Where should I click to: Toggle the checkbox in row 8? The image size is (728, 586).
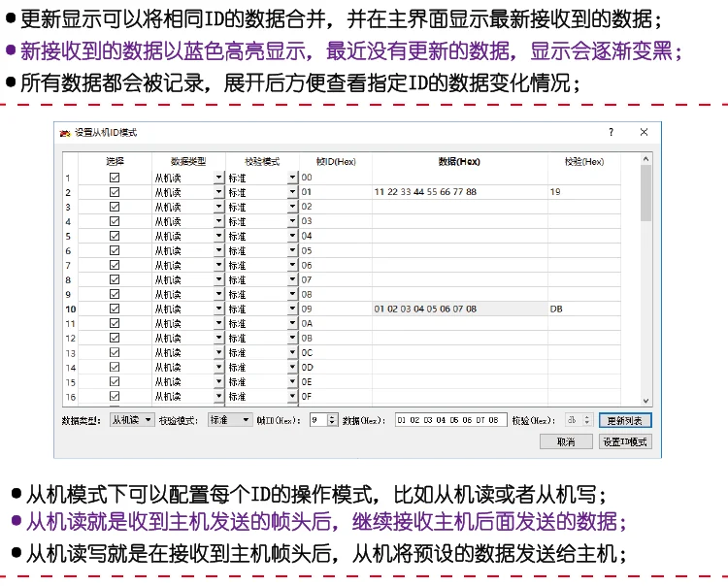tap(115, 279)
